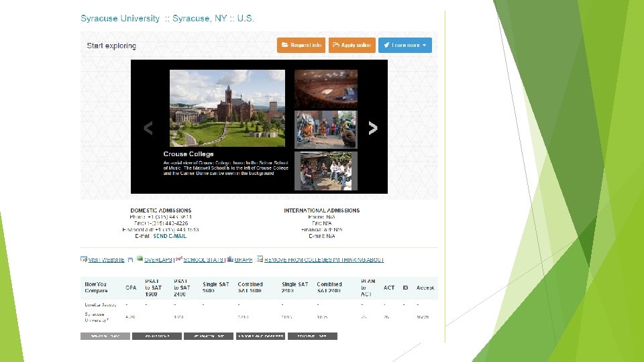
Task: Open the GRAPH link
Action: (x=243, y=260)
